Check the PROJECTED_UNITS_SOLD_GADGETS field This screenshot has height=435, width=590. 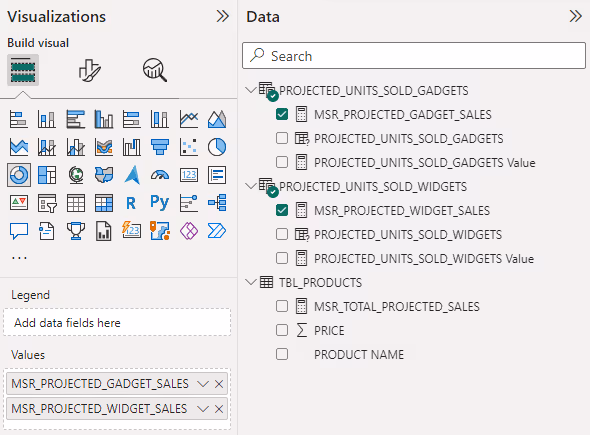[282, 138]
